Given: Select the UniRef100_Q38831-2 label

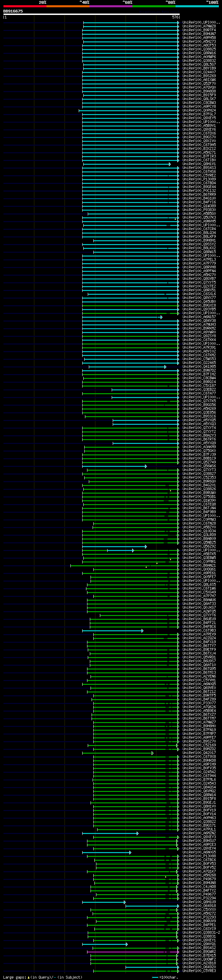Looking at the screenshot, I should click(201, 932).
